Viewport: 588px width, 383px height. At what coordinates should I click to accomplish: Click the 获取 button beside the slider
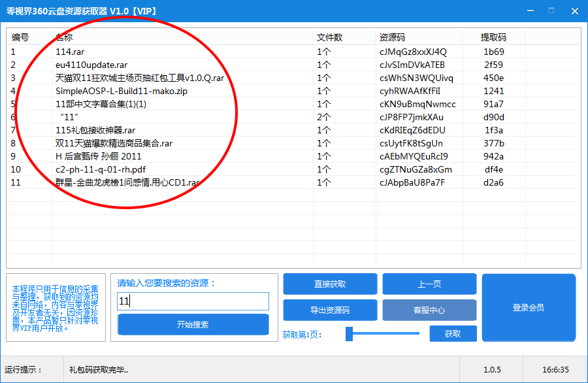[x=453, y=333]
